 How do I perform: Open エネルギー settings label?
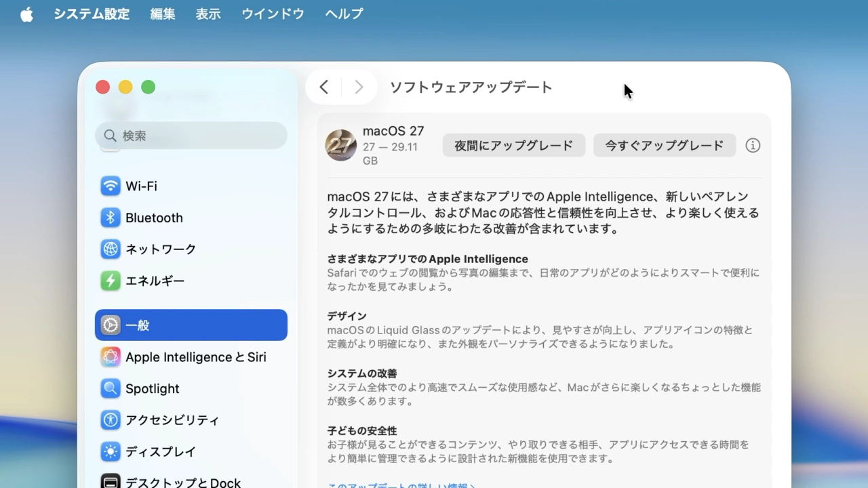tap(155, 281)
